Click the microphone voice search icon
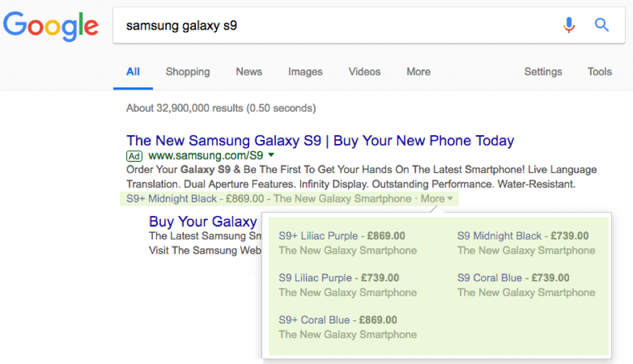This screenshot has width=633, height=364. 569,26
